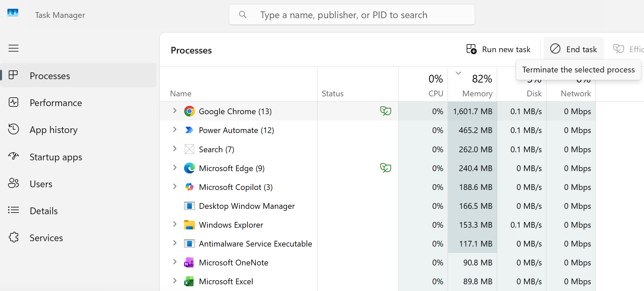Open the App history page
Image resolution: width=644 pixels, height=291 pixels.
click(x=78, y=129)
